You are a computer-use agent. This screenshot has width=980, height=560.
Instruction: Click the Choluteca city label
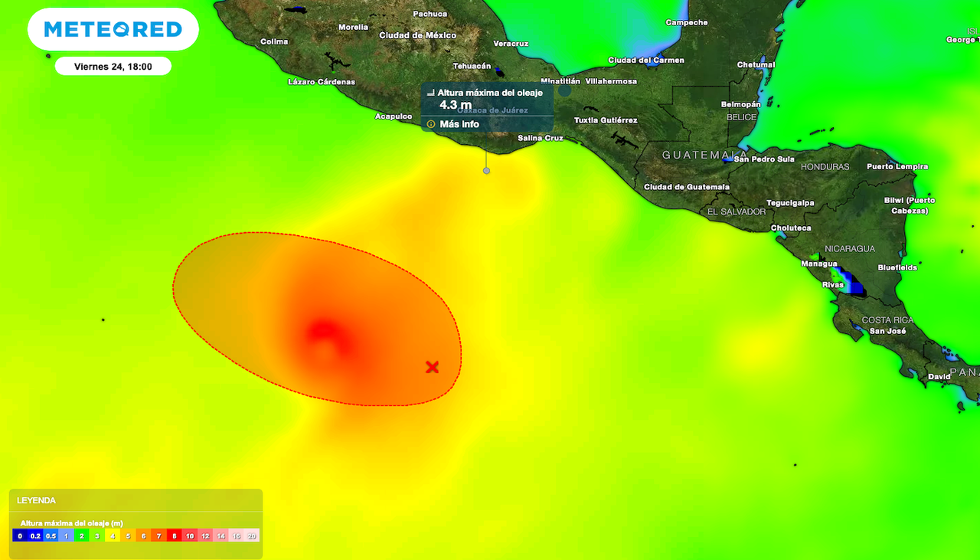click(791, 228)
